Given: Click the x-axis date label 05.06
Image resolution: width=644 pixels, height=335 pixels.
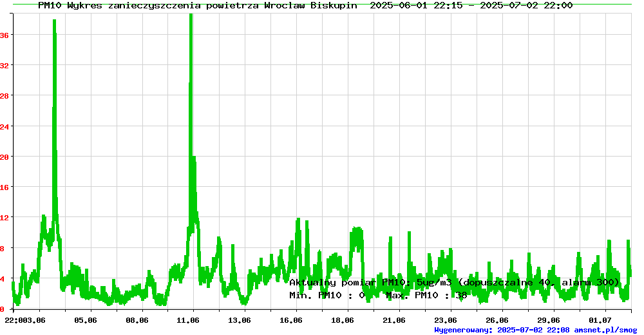Looking at the screenshot, I should pyautogui.click(x=86, y=320).
